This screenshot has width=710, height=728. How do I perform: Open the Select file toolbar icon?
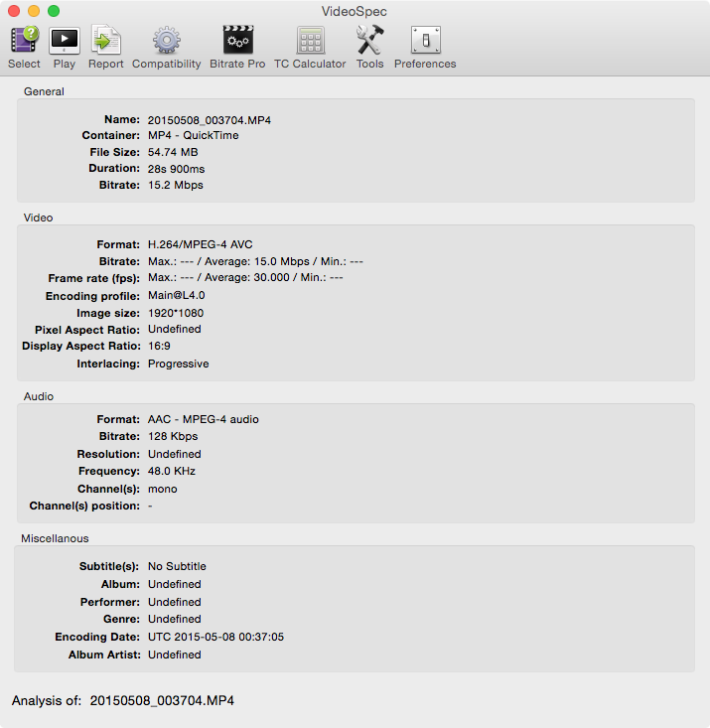click(24, 40)
